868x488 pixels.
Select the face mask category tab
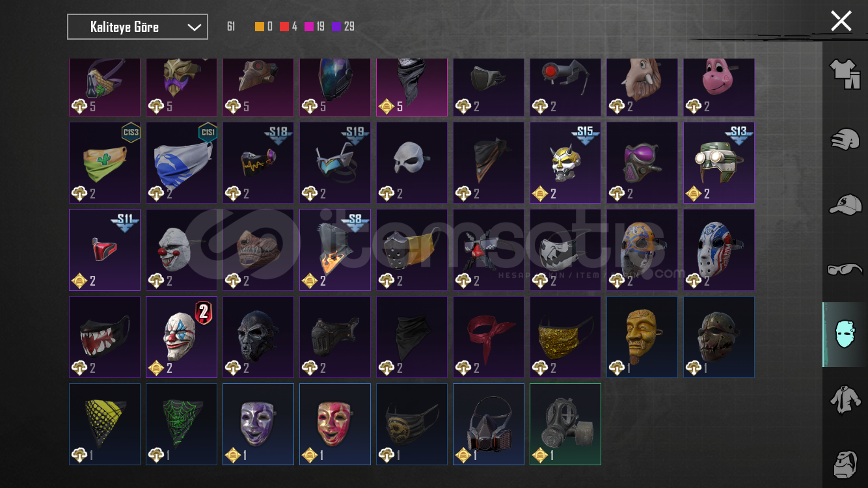point(845,334)
